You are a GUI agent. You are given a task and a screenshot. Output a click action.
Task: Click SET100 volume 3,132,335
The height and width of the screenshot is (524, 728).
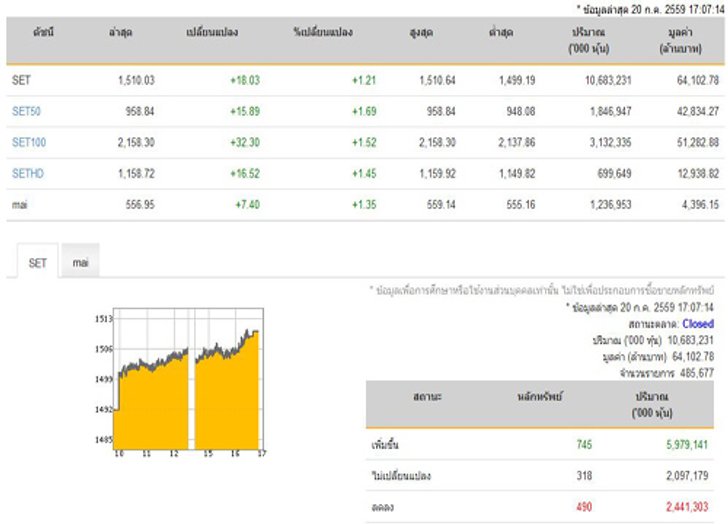611,142
